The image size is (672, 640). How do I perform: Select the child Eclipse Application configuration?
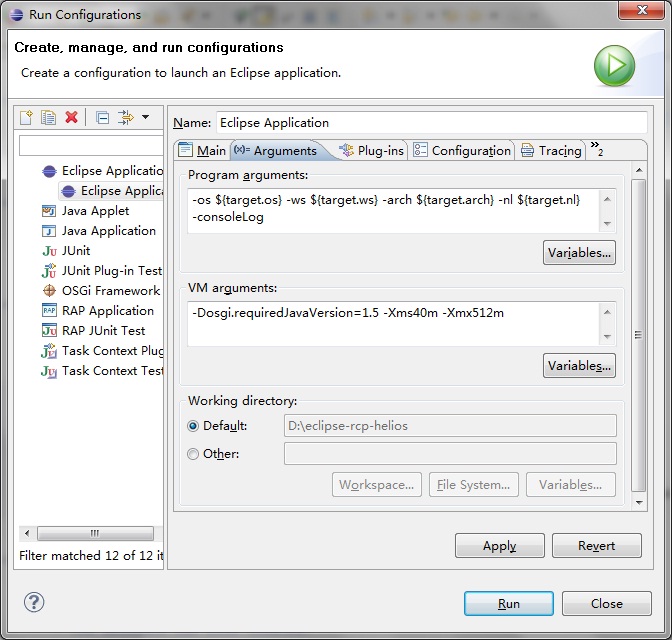(111, 191)
